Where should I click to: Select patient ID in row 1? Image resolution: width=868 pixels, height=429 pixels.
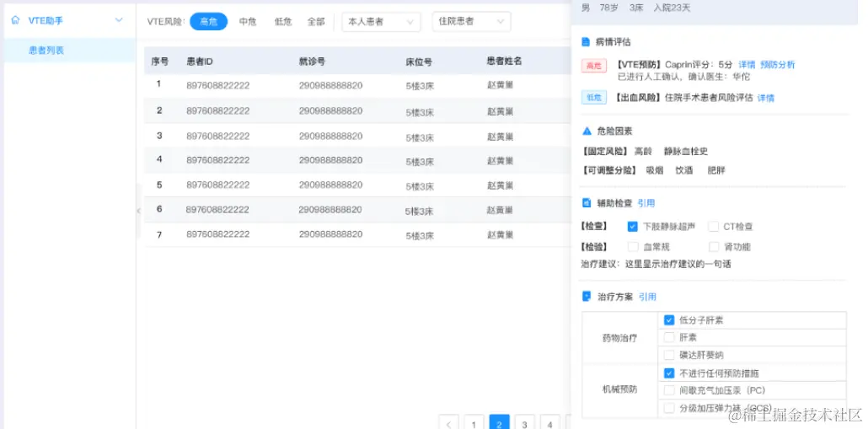tap(218, 86)
